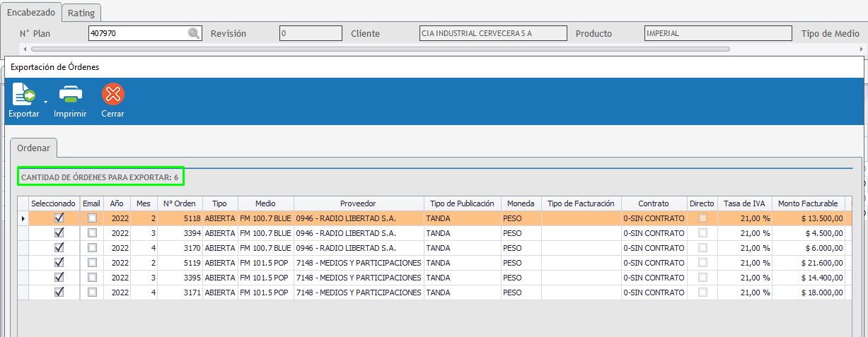Sort by the Proveedor column header
Viewport: 868px width, 337px height.
[357, 203]
